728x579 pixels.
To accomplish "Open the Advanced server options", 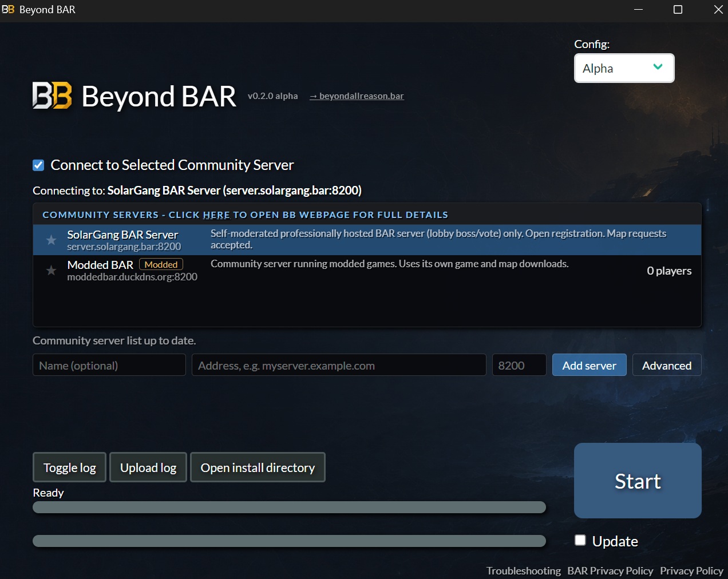I will coord(667,365).
